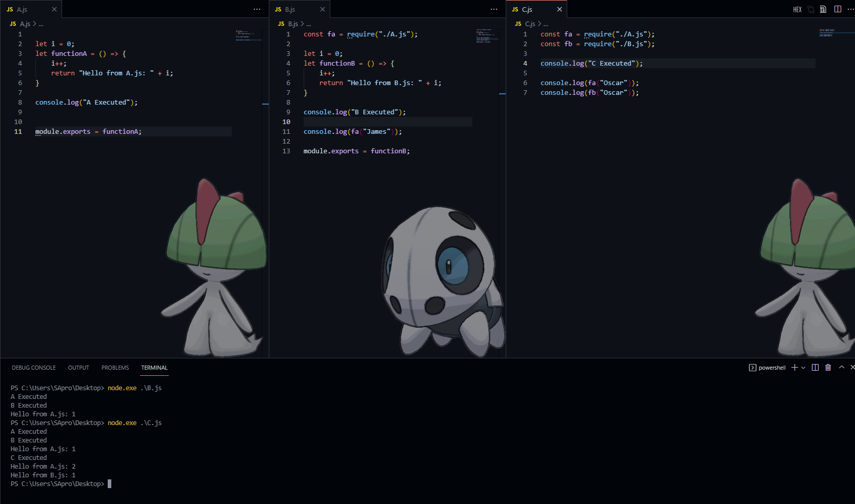
Task: Click 'C Executed' terminal output line
Action: [29, 458]
